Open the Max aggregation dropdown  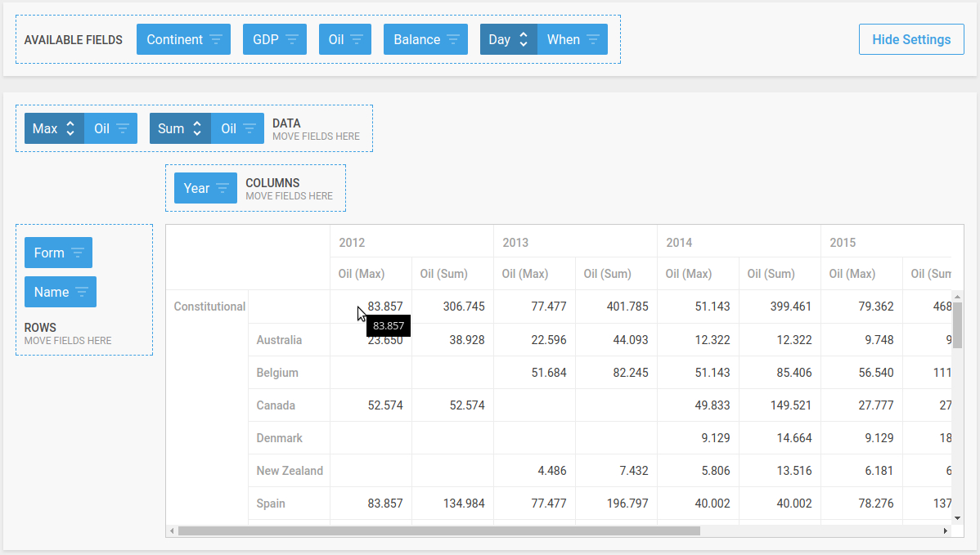(x=54, y=128)
